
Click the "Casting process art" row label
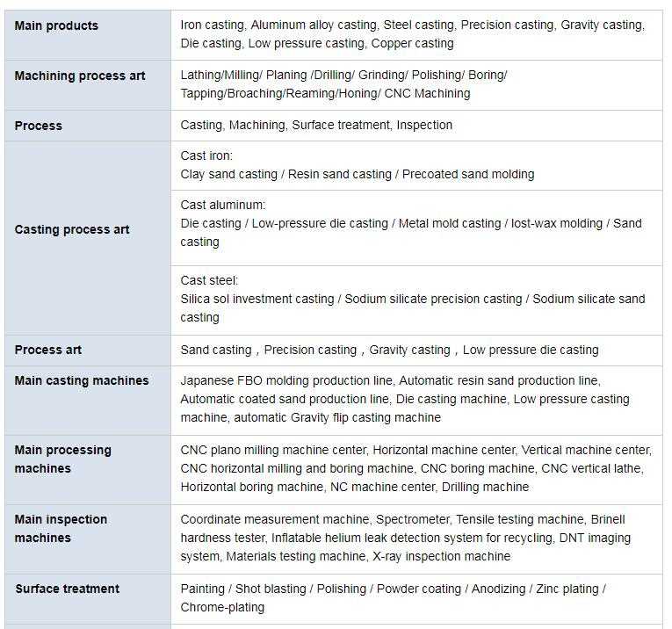[x=72, y=229]
